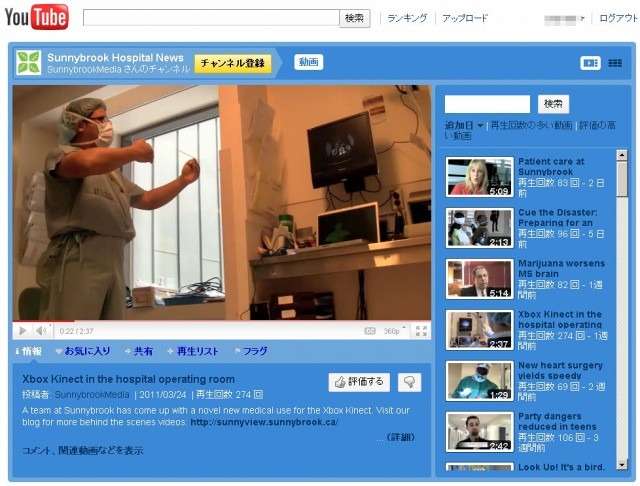Open the Marijuana worsens MS brain thumbnail
The image size is (640, 486).
point(480,279)
